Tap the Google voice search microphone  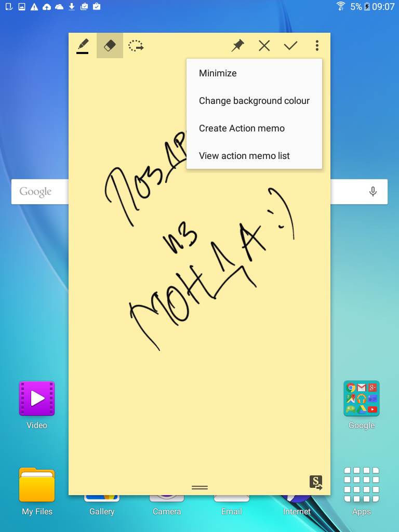tap(373, 192)
